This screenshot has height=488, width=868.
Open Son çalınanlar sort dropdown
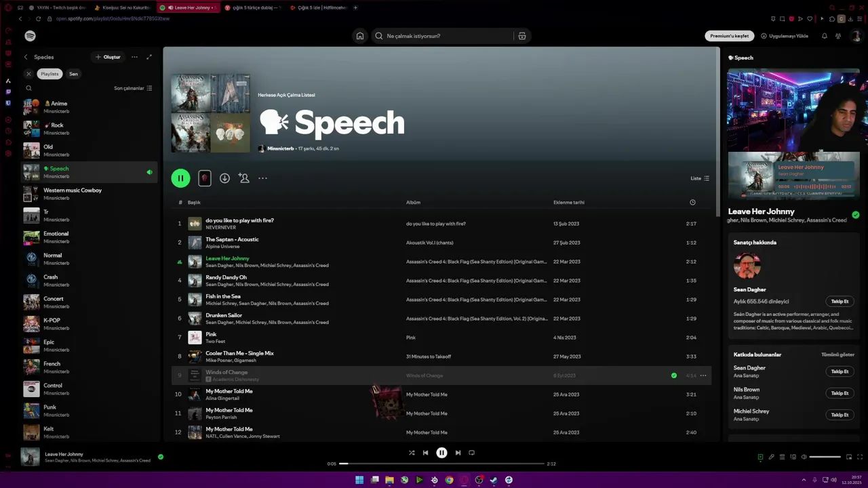point(133,88)
